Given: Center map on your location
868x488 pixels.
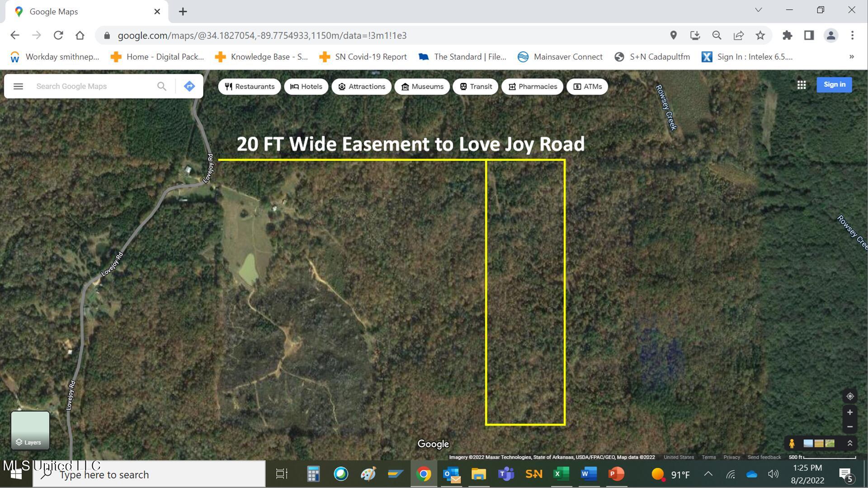Looking at the screenshot, I should 850,396.
